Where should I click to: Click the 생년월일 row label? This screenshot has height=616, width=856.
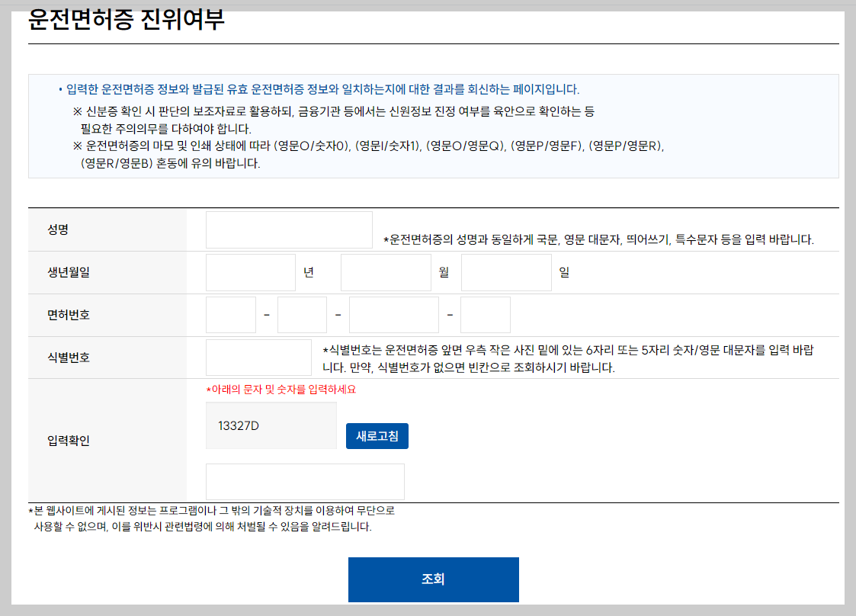pyautogui.click(x=69, y=272)
